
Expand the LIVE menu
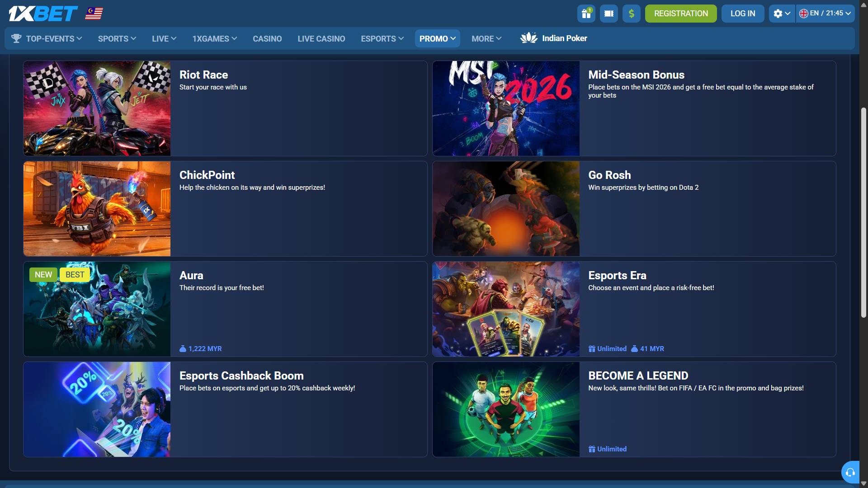(x=164, y=39)
